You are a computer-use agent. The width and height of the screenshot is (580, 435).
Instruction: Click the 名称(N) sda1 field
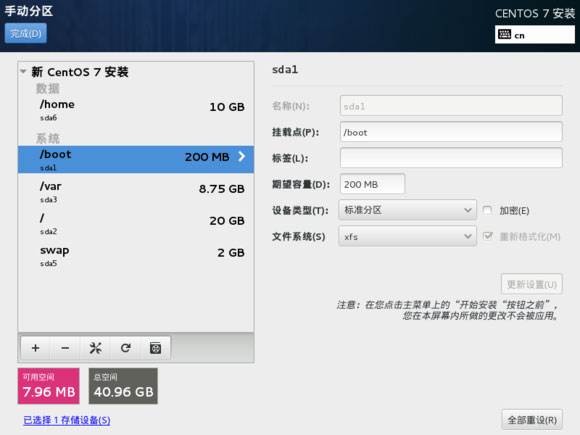pyautogui.click(x=451, y=106)
